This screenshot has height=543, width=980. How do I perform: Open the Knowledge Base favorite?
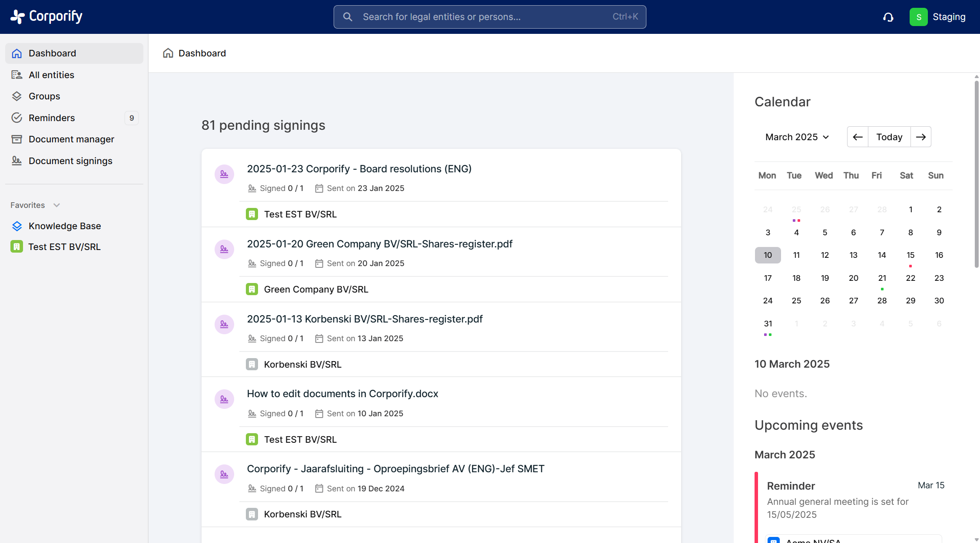(x=64, y=226)
